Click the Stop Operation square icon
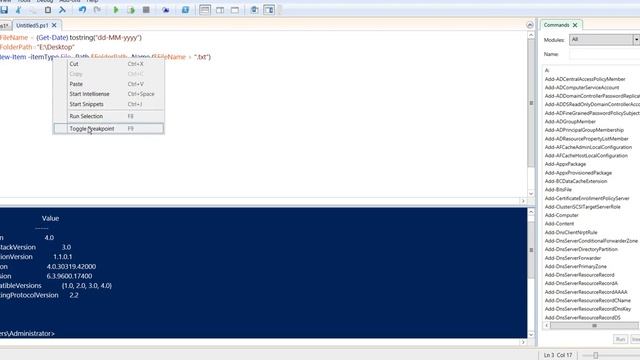 (146, 10)
